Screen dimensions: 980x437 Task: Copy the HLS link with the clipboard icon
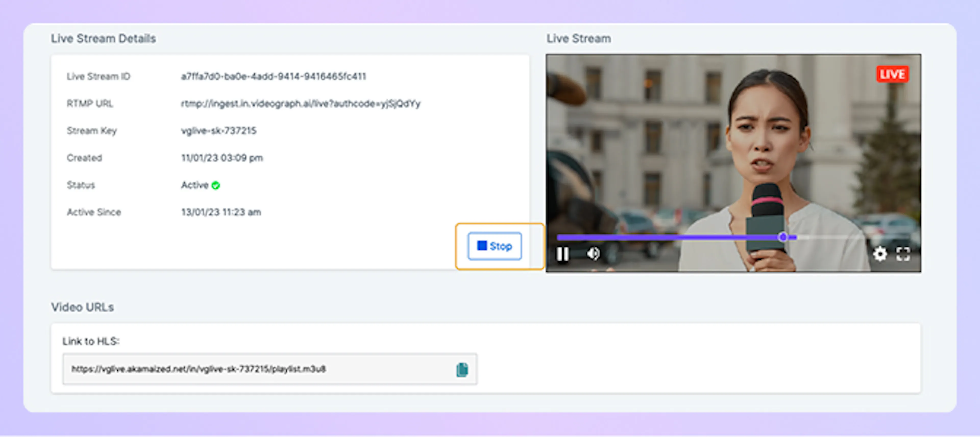point(462,369)
